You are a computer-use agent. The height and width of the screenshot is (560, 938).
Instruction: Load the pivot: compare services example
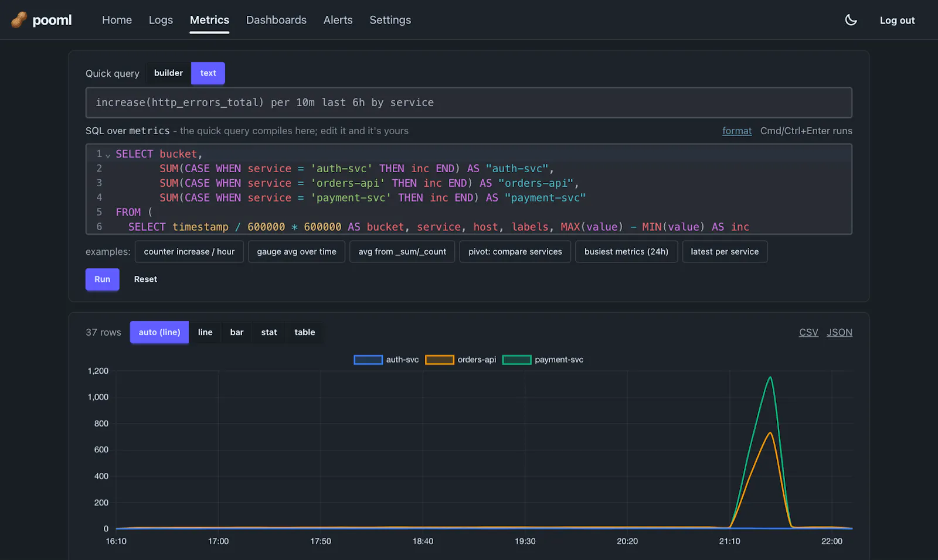(x=515, y=251)
